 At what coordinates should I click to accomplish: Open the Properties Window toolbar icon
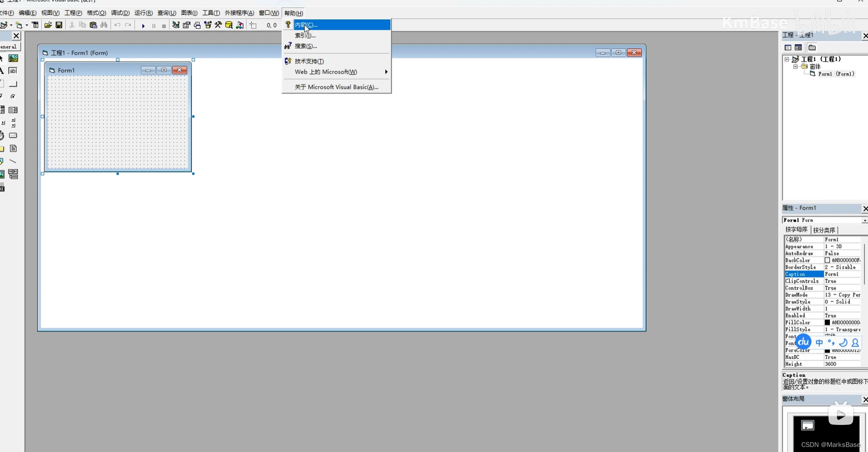tap(186, 25)
